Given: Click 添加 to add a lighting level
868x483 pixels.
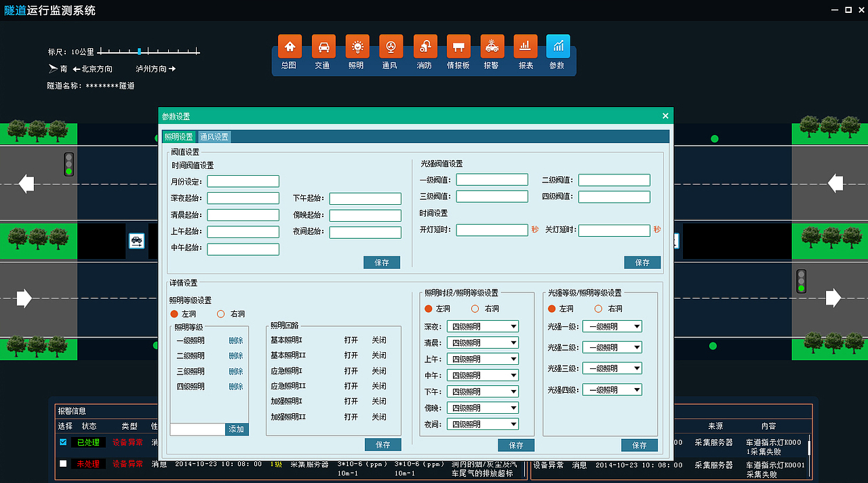Looking at the screenshot, I should tap(237, 429).
